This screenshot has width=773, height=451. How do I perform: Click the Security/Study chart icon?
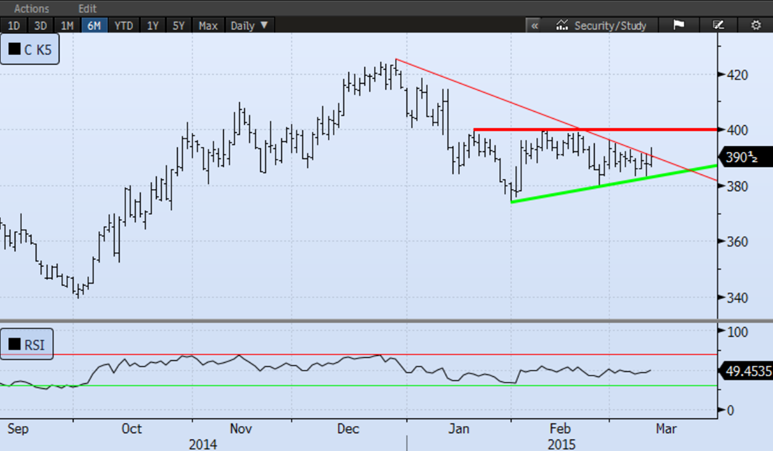(x=563, y=25)
